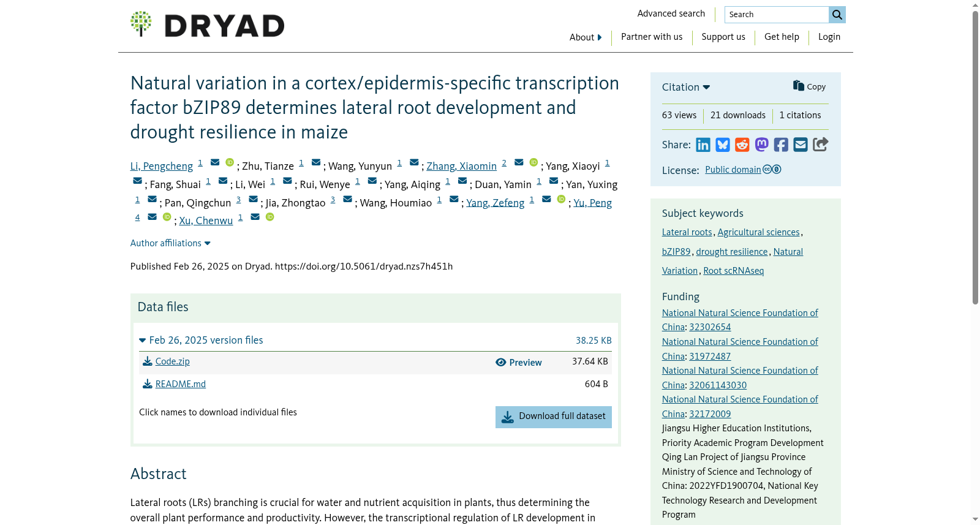
Task: Open the Dryad logo home link
Action: [207, 25]
